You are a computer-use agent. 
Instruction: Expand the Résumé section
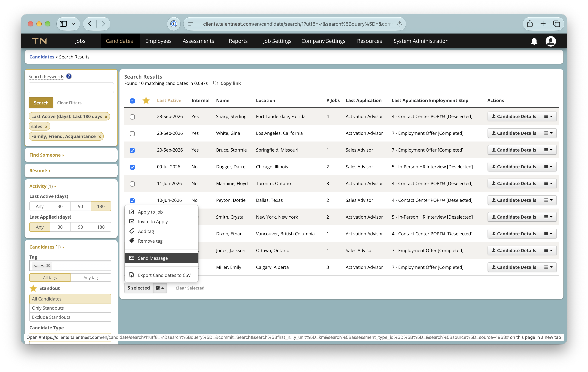(x=40, y=171)
